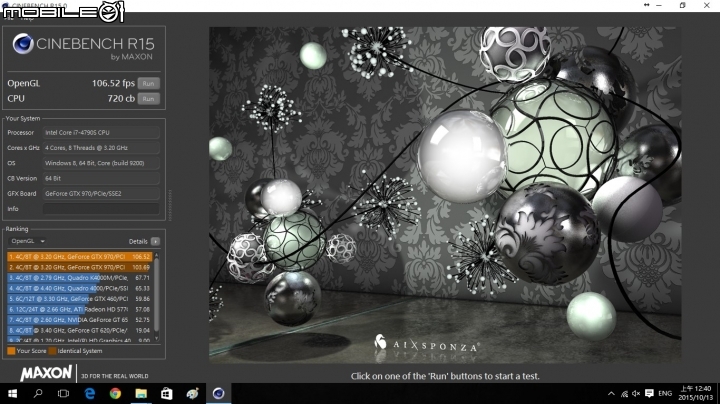Image resolution: width=720 pixels, height=404 pixels.
Task: Click the Info input field
Action: click(101, 209)
